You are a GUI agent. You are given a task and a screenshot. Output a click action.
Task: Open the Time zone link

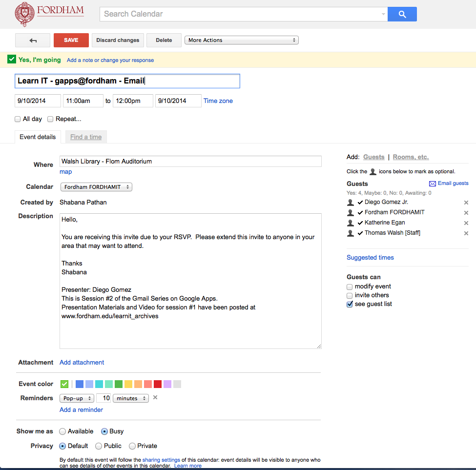point(218,101)
